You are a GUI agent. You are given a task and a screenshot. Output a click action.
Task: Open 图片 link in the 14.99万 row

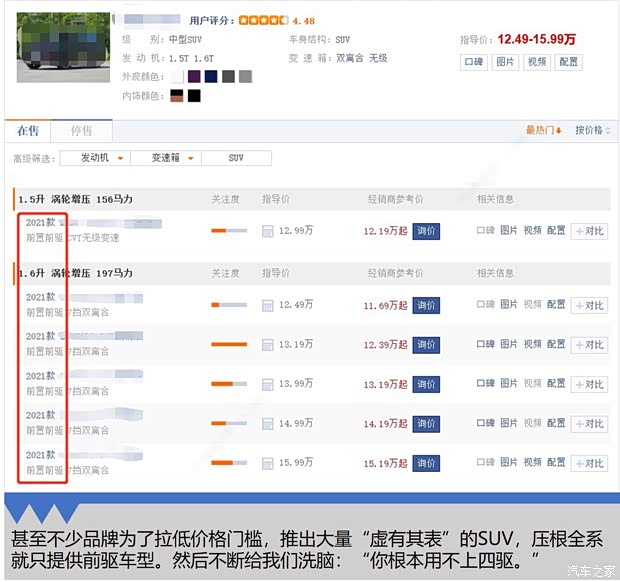pyautogui.click(x=509, y=423)
